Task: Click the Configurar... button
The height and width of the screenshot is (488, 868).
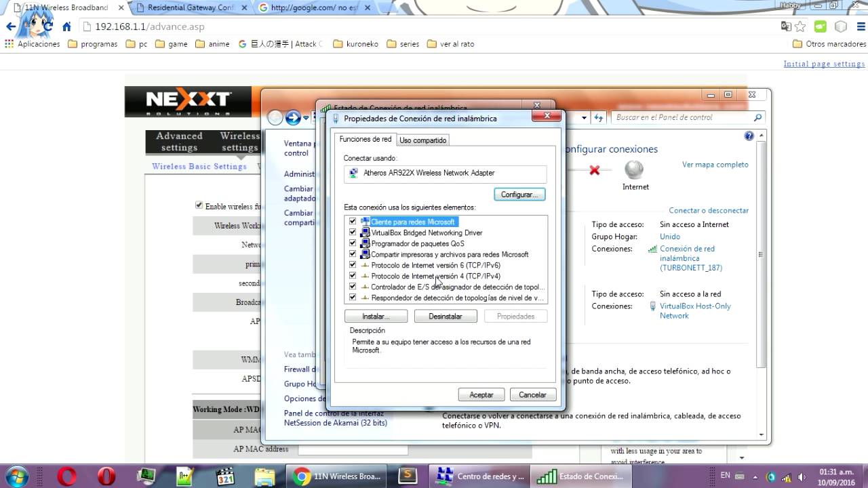Action: [x=519, y=195]
